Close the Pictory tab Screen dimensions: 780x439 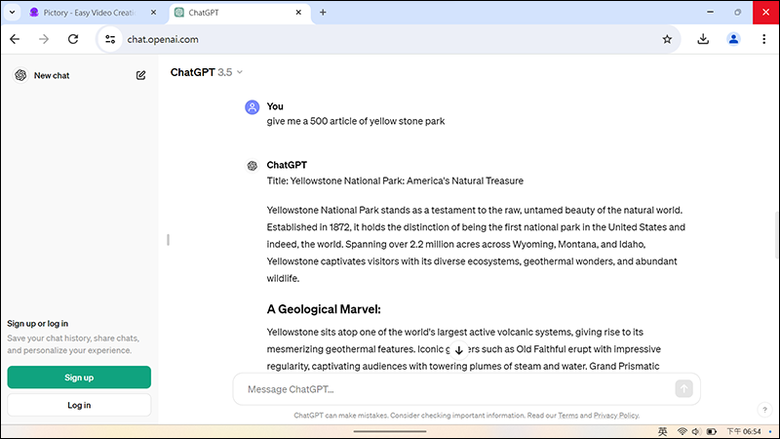click(x=153, y=12)
